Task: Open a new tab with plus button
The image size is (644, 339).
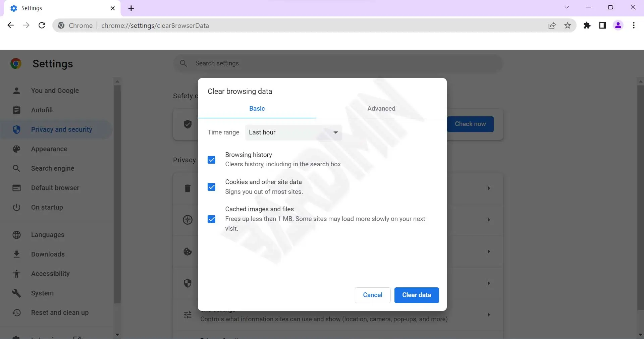Action: (131, 8)
